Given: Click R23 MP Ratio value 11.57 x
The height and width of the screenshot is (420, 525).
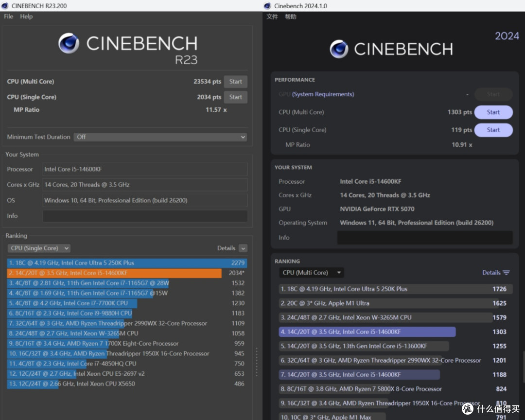Looking at the screenshot, I should point(216,109).
